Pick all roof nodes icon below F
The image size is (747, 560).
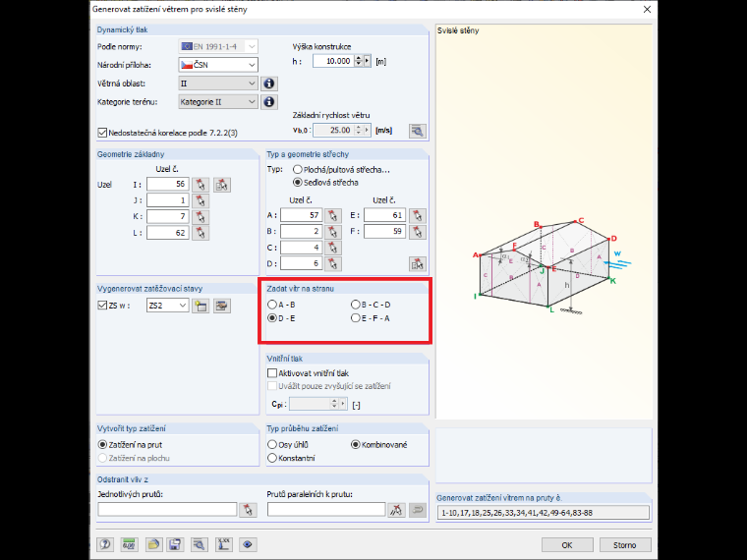(418, 264)
